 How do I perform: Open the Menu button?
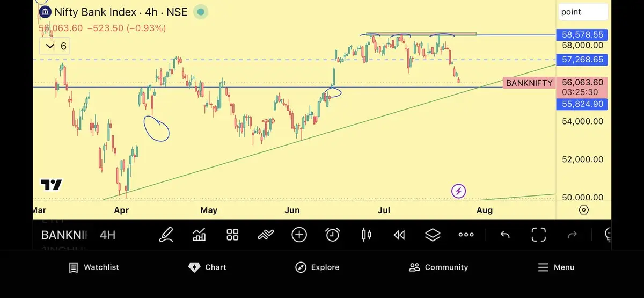click(556, 267)
